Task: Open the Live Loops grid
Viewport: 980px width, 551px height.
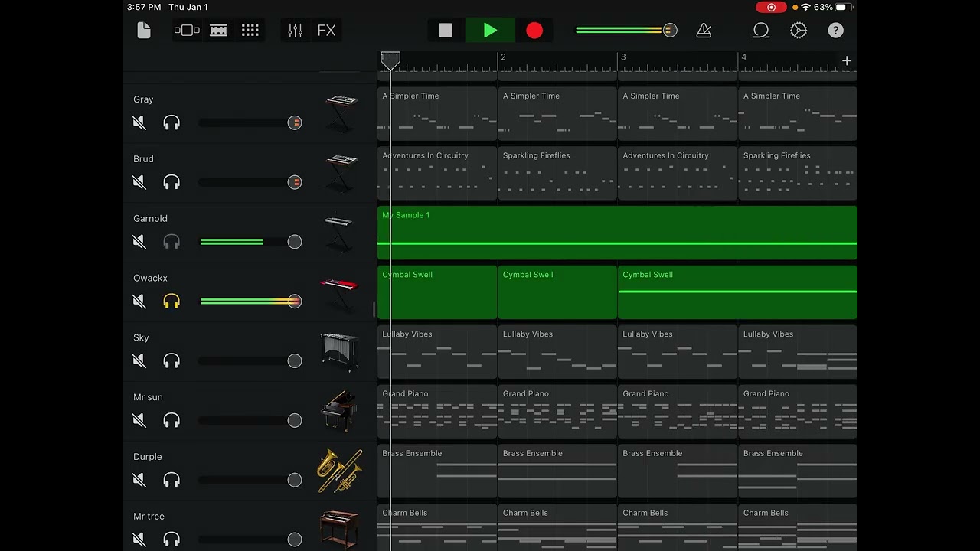Action: [250, 31]
